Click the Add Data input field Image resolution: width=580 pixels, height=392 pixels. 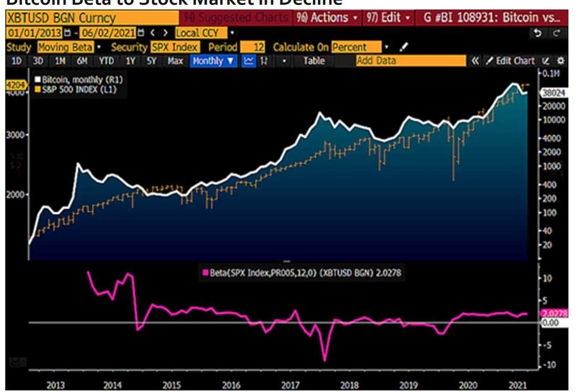pos(410,61)
